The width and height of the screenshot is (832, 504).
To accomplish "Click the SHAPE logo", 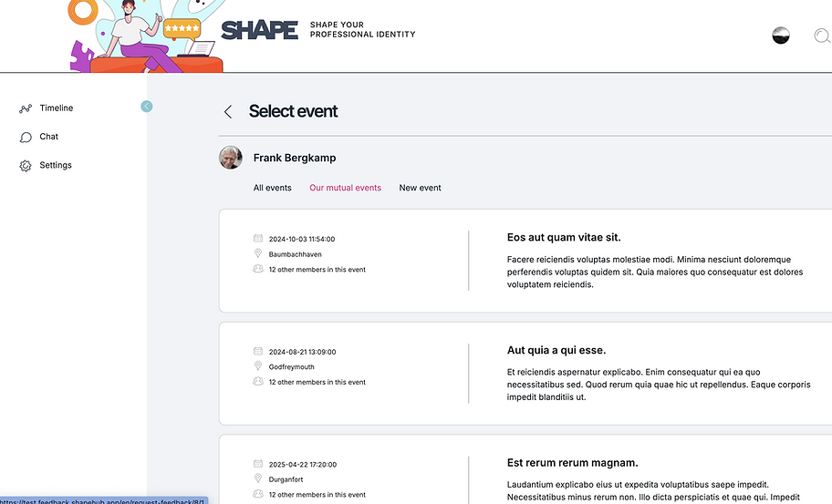I will pyautogui.click(x=260, y=31).
